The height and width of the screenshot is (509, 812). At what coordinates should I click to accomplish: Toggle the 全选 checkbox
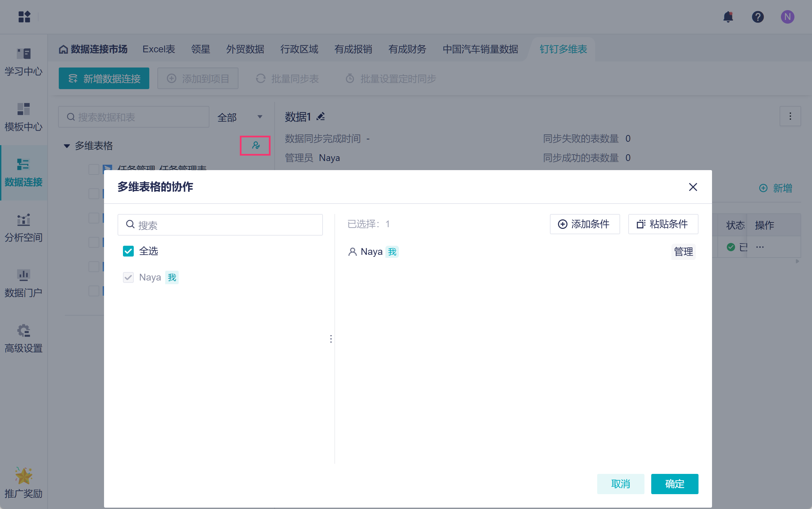(128, 251)
